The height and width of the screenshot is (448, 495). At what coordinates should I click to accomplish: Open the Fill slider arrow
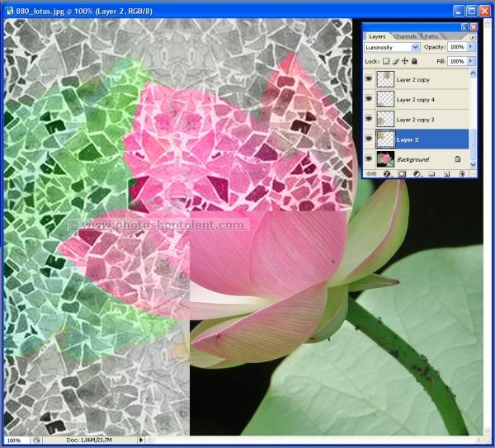pos(471,61)
